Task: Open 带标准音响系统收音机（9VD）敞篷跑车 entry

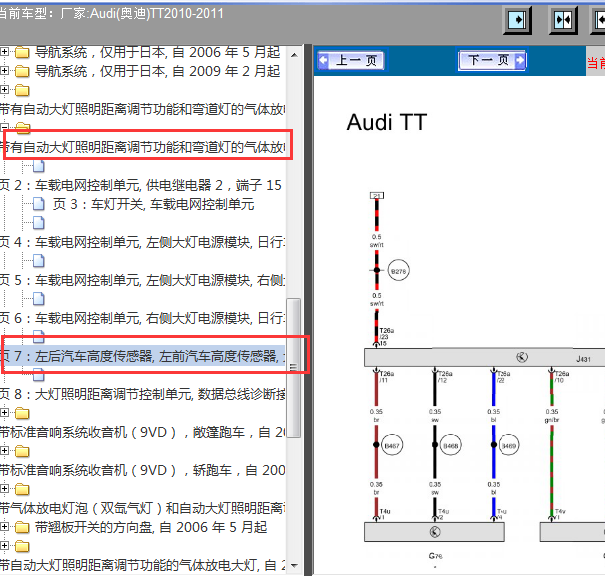Action: (x=142, y=432)
